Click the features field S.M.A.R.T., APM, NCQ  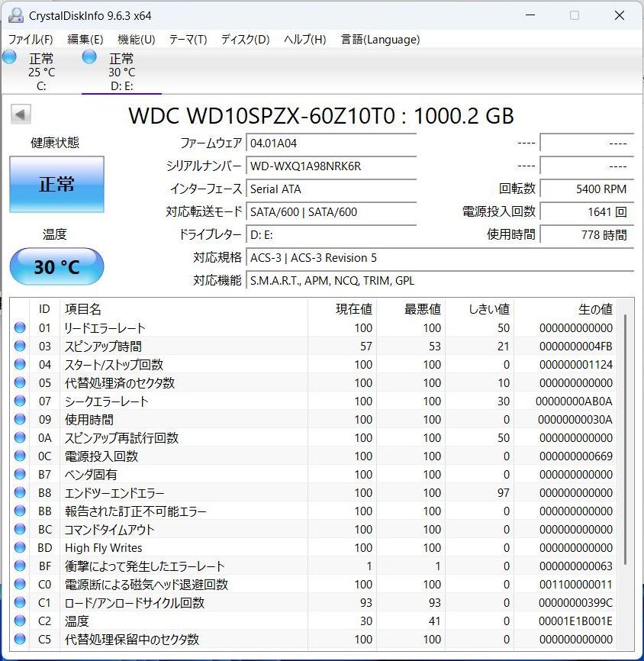click(x=440, y=280)
